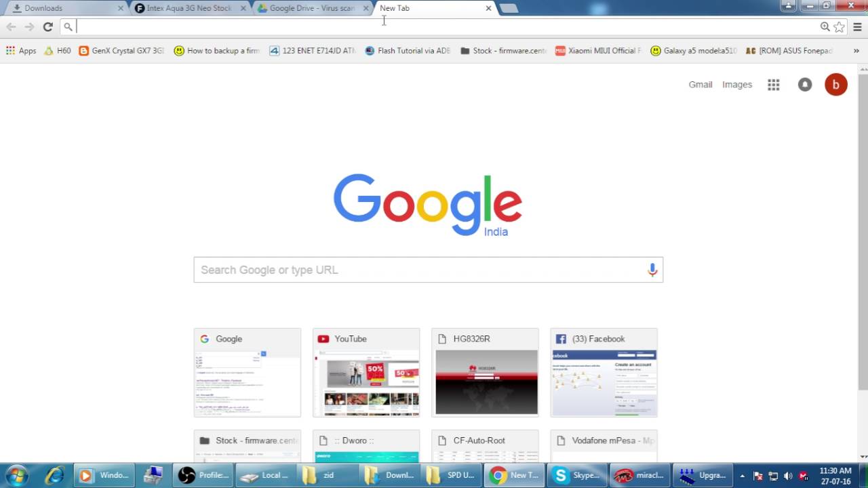This screenshot has height=488, width=868.
Task: Click the address bar field
Action: click(x=444, y=27)
